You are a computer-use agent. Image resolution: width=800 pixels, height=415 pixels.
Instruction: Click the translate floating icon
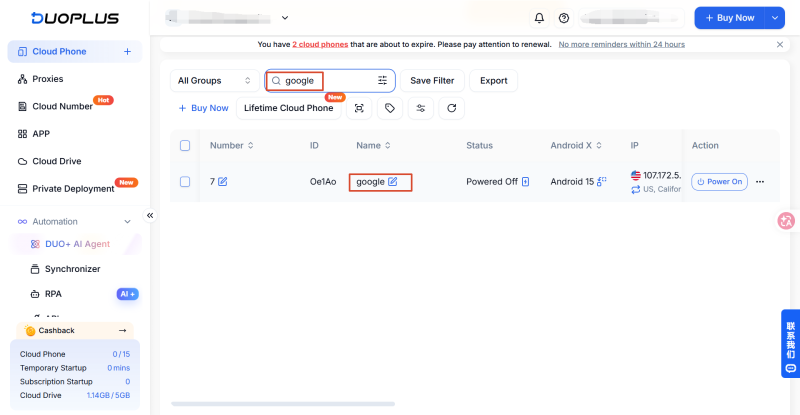(x=786, y=221)
